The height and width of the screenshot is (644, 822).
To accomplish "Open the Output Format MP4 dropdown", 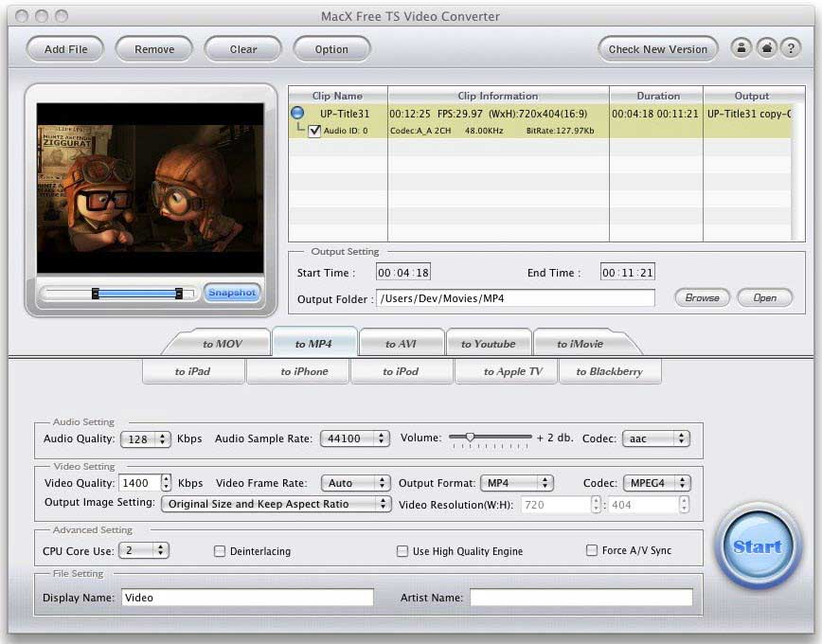I will click(x=517, y=483).
